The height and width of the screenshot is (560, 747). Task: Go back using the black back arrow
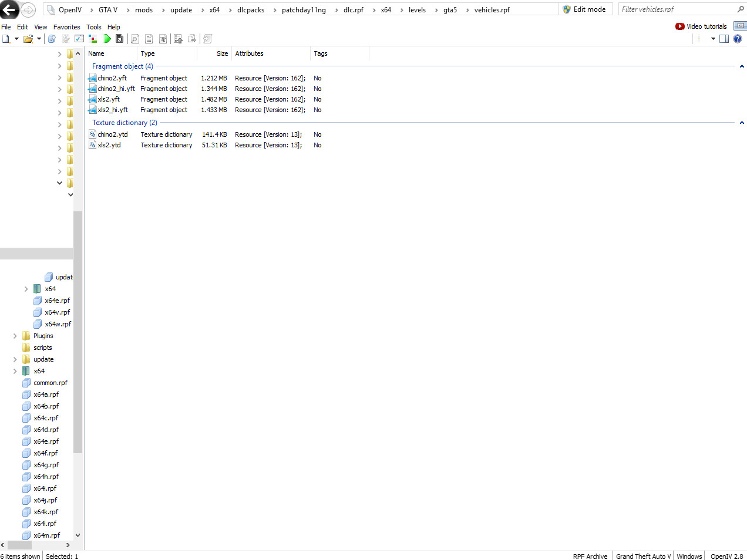click(9, 9)
